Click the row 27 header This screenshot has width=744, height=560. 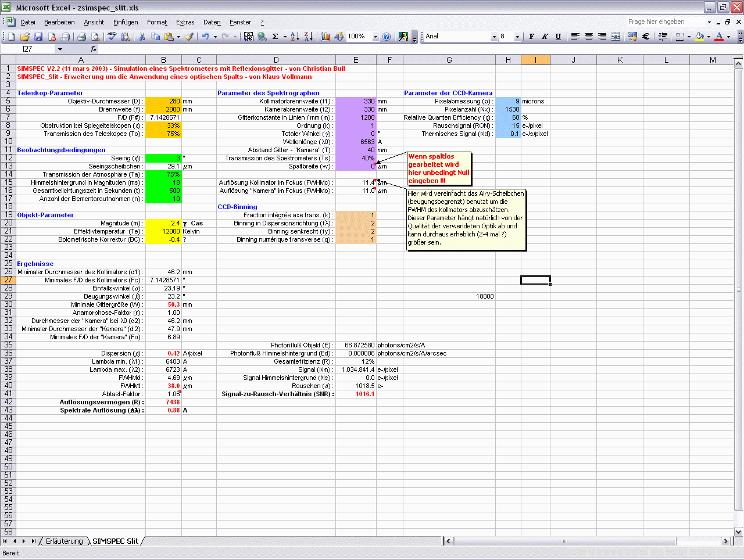(x=8, y=280)
